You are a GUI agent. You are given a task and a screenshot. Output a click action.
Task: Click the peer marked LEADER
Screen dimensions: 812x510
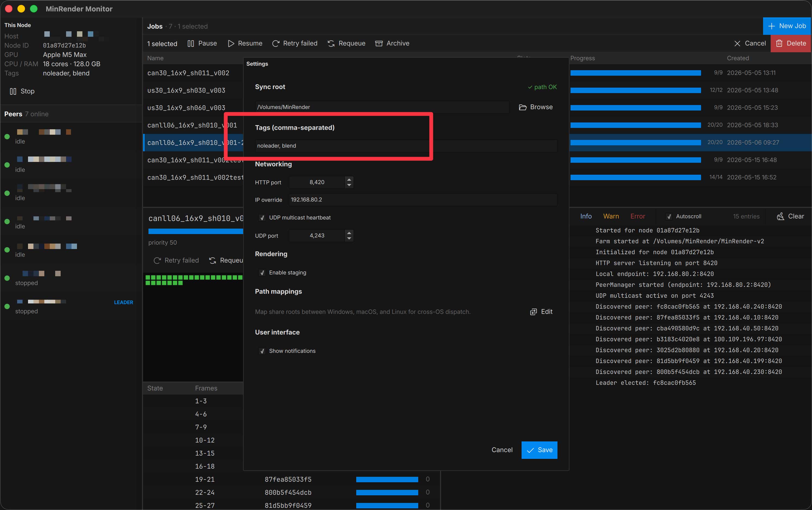tap(71, 306)
